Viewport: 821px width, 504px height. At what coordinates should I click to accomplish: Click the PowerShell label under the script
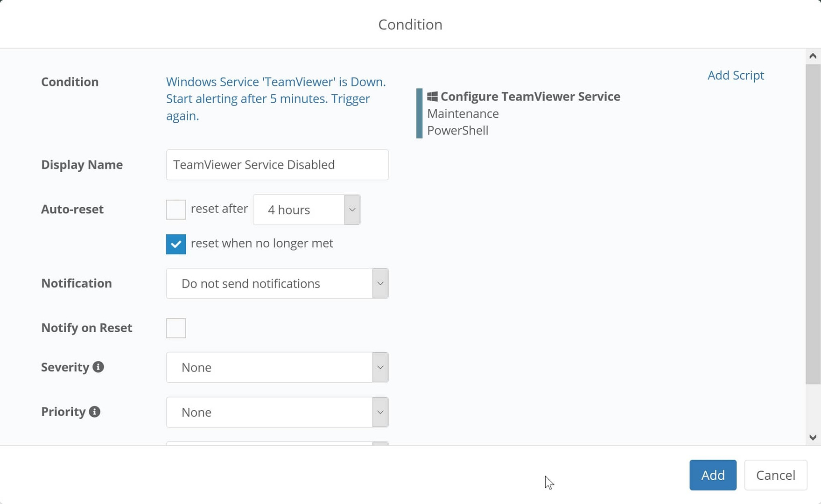click(457, 131)
